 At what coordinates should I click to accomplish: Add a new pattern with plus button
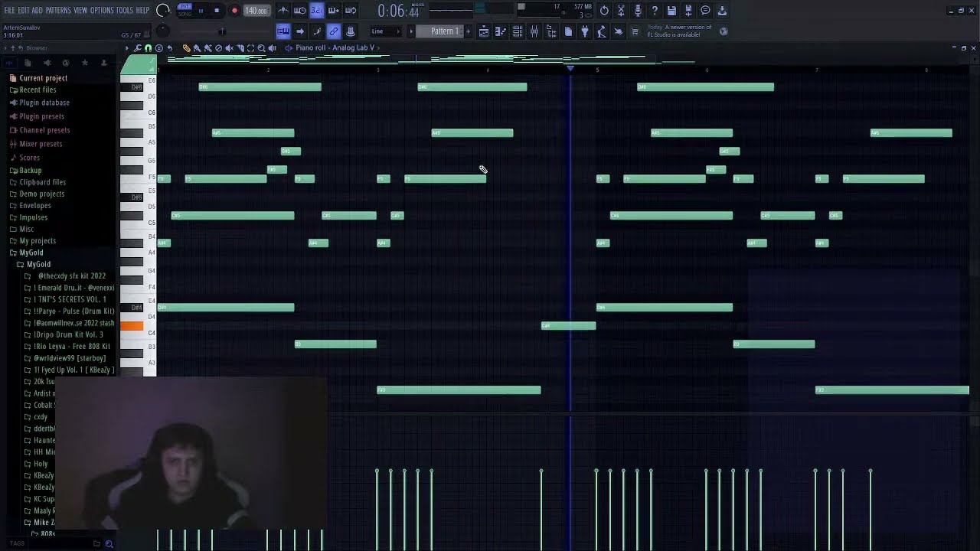[467, 31]
